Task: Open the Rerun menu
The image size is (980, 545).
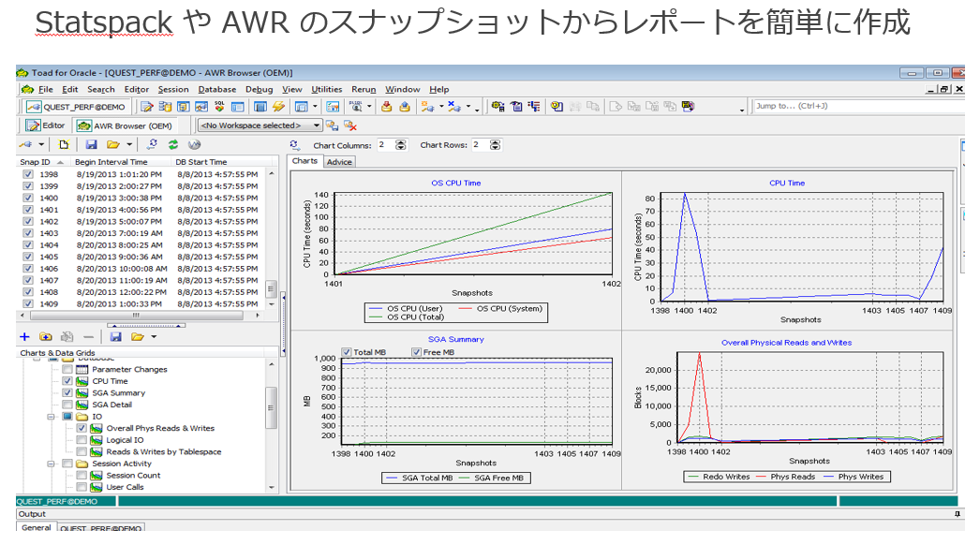Action: (364, 89)
